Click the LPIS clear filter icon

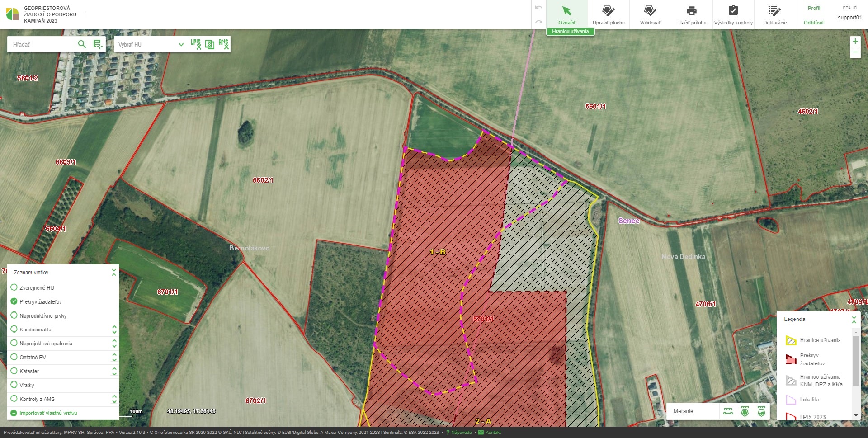click(x=196, y=44)
